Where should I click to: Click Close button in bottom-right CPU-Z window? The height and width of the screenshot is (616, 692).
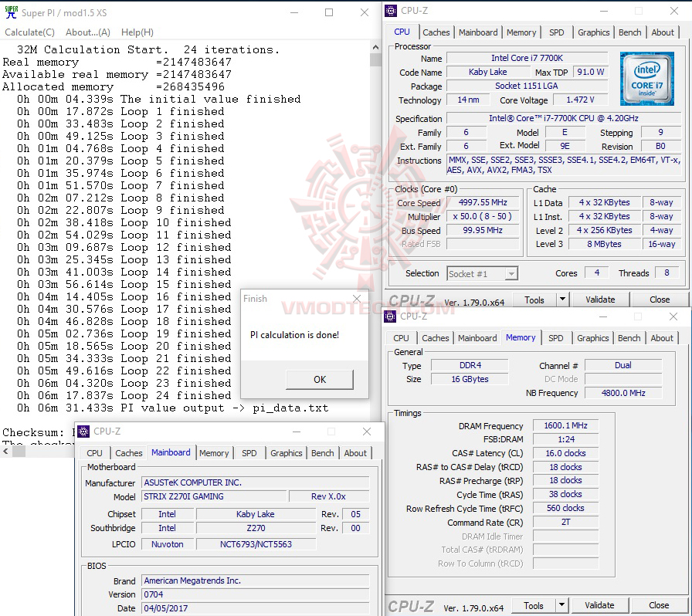pos(659,605)
